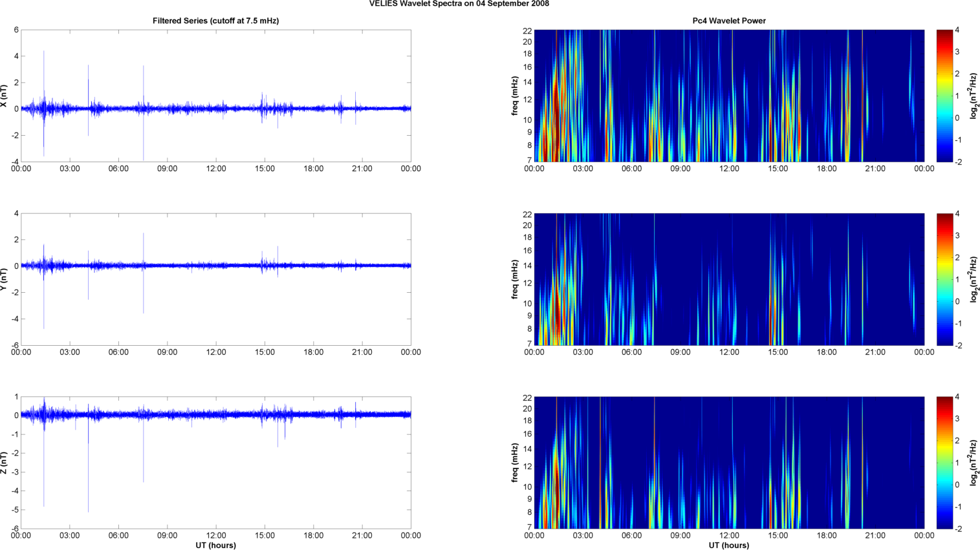Click freq (mHz) label of bottom spectrogram
This screenshot has width=980, height=550.
tap(515, 463)
